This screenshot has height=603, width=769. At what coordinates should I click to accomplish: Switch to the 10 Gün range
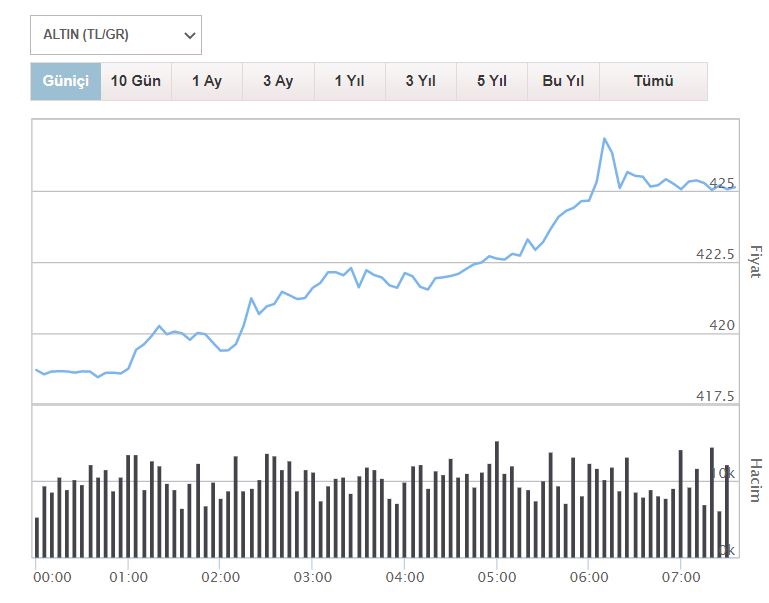point(136,81)
